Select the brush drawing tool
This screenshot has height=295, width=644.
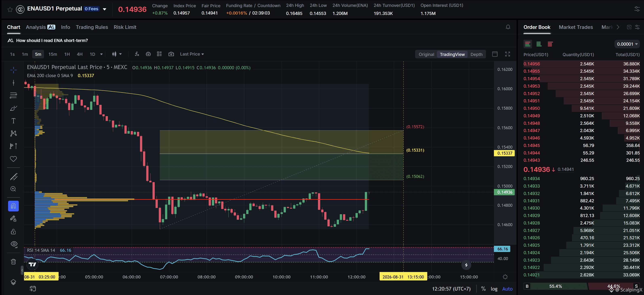coord(14,108)
